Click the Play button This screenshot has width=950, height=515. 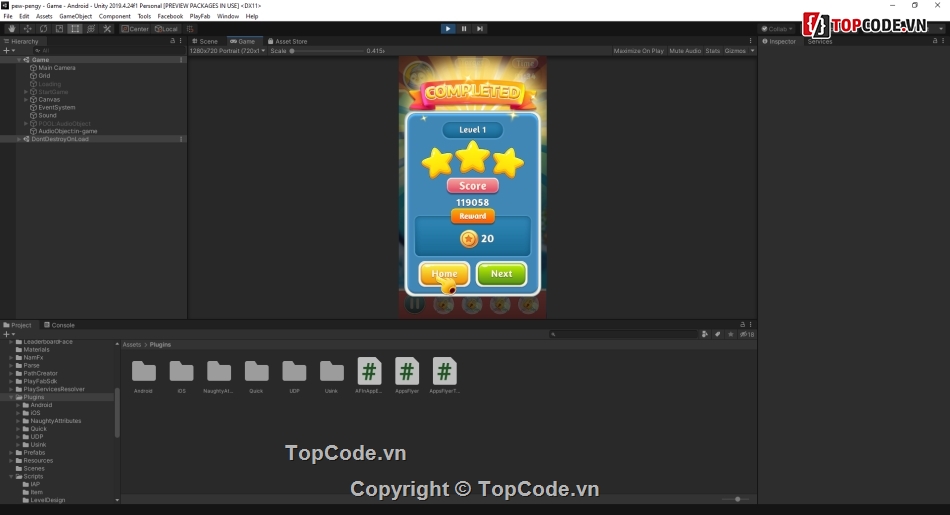(x=448, y=28)
